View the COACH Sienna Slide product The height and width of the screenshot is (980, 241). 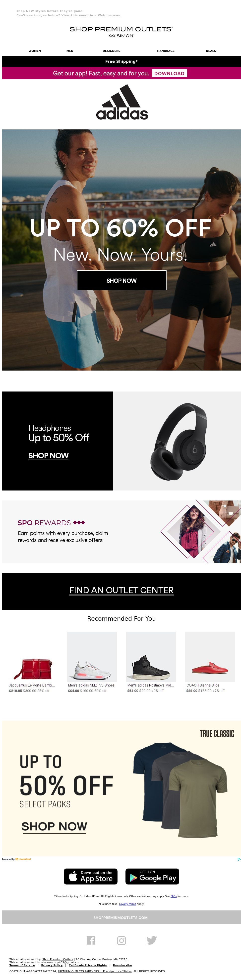[x=210, y=657]
